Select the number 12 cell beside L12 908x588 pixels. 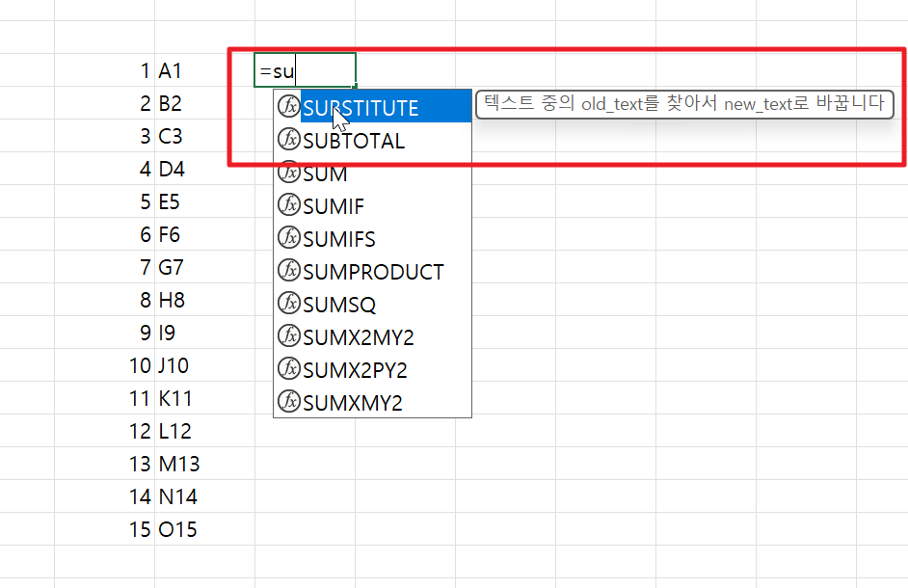click(x=105, y=431)
